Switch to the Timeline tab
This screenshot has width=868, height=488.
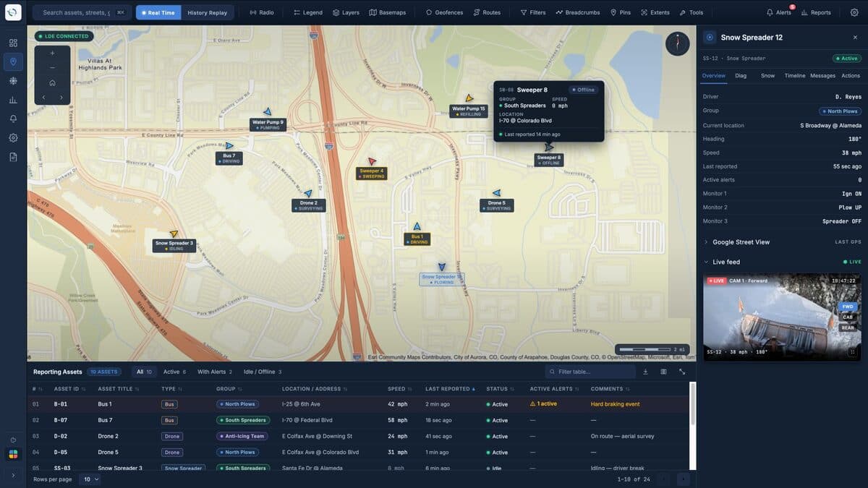click(795, 76)
